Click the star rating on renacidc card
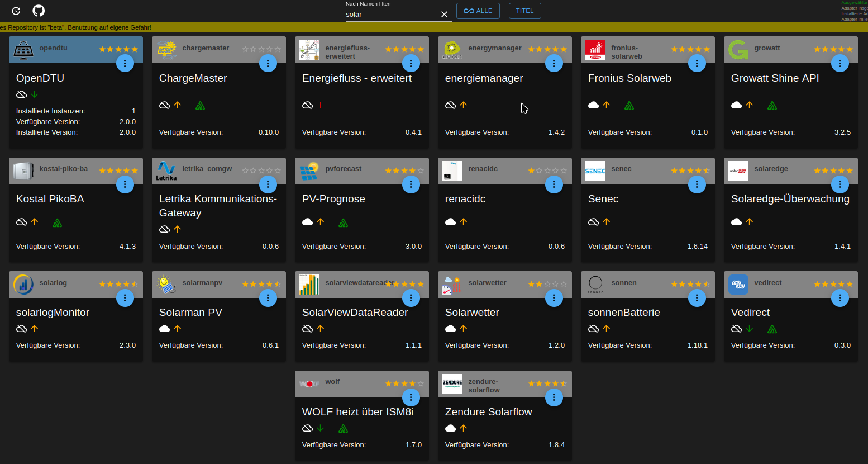868x464 pixels. pyautogui.click(x=547, y=171)
